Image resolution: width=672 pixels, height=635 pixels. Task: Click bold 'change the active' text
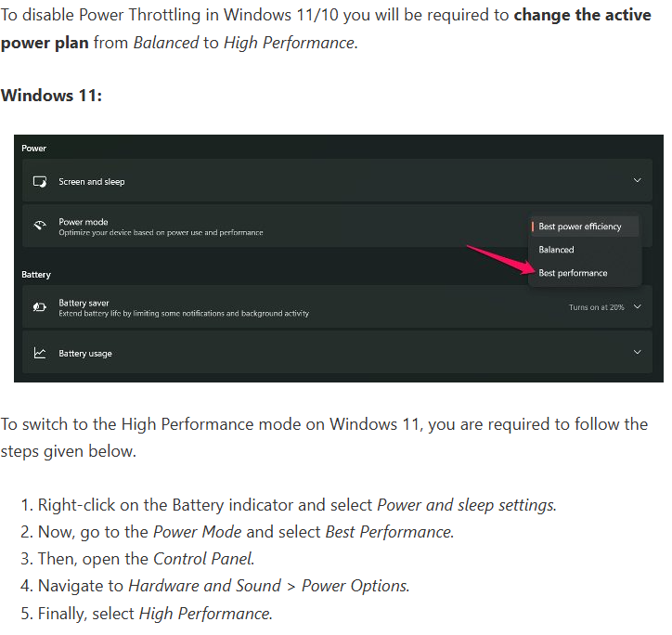[582, 15]
